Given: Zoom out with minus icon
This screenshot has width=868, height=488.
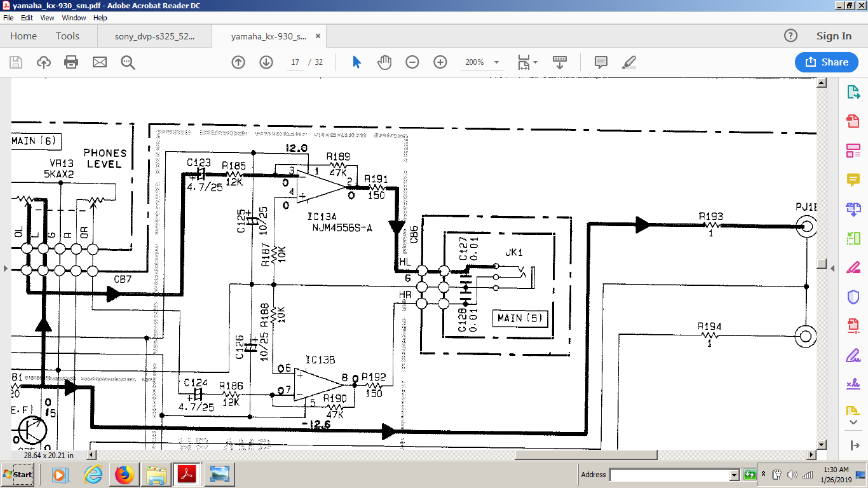Looking at the screenshot, I should point(412,62).
